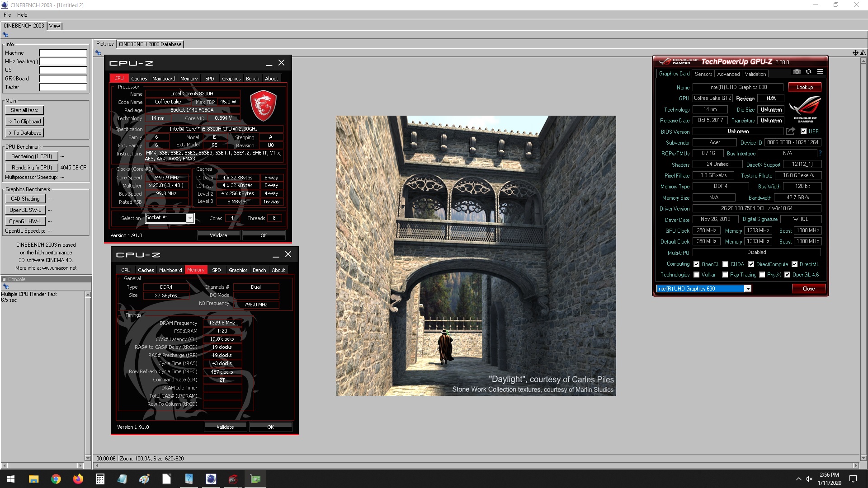The height and width of the screenshot is (488, 868).
Task: Toggle the Vulkan checkbox
Action: point(696,275)
